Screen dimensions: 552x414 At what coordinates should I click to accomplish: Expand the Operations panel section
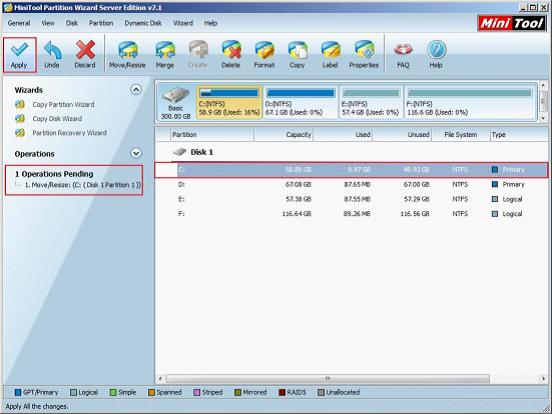point(136,153)
